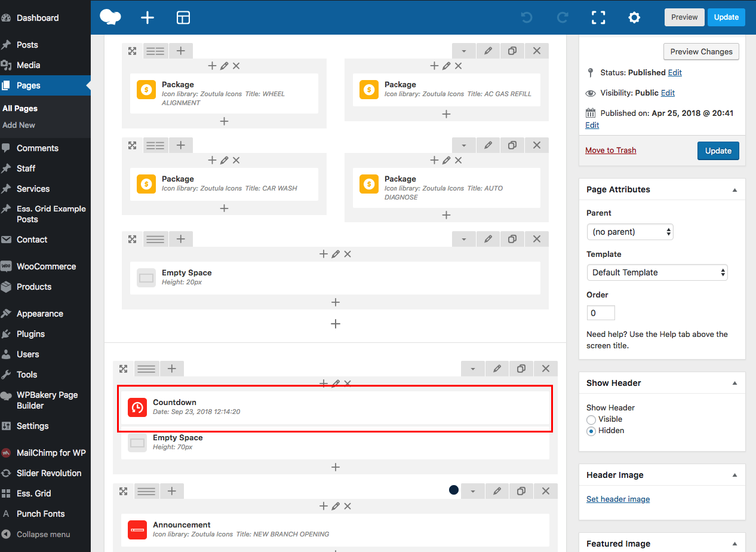Image resolution: width=756 pixels, height=552 pixels.
Task: Grab the move handle of the WHEEL ALIGNMENT row
Action: coord(133,51)
